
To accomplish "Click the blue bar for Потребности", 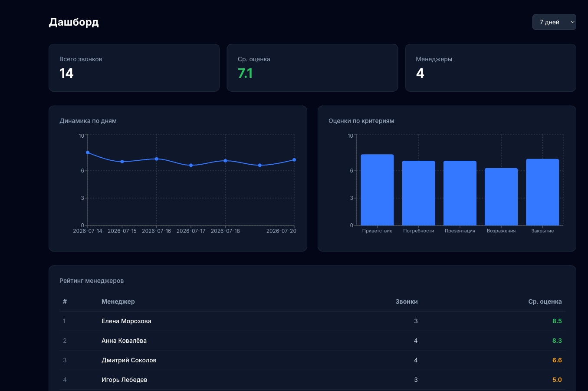I will coord(419,193).
